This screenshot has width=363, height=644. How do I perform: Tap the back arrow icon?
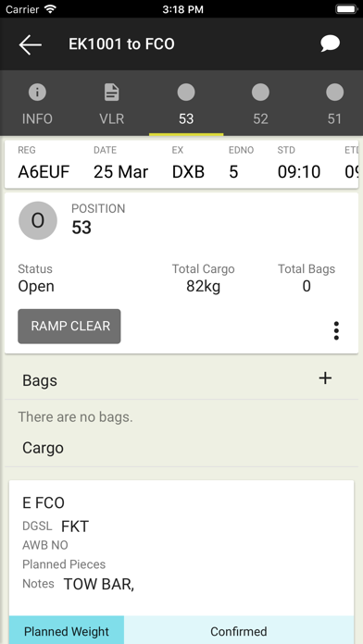(x=30, y=44)
